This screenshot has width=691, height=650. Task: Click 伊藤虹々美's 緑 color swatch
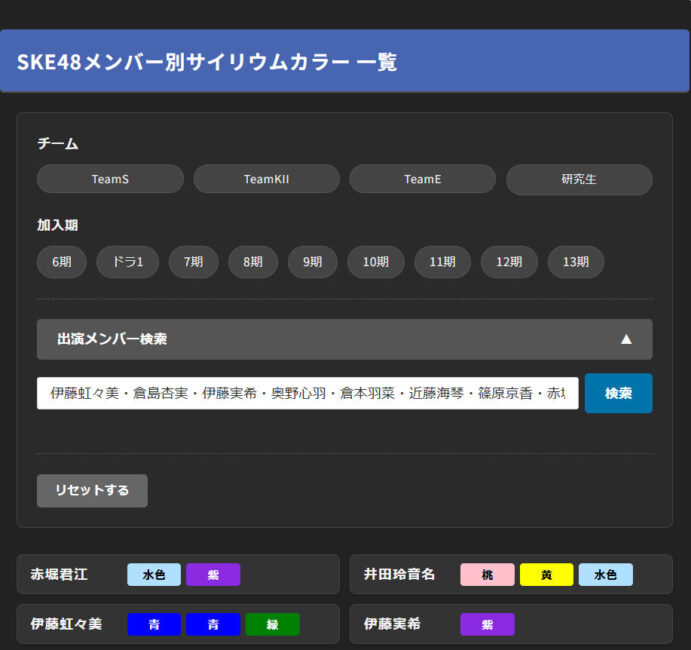pyautogui.click(x=273, y=624)
